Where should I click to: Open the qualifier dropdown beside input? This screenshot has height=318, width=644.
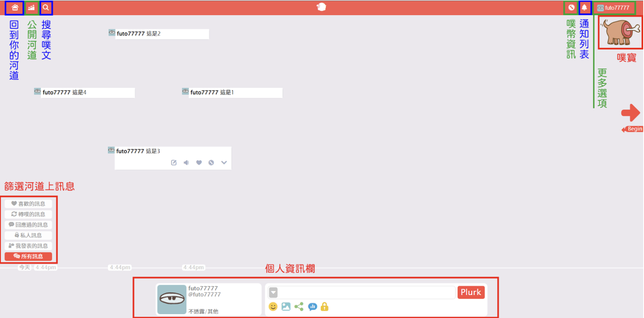point(273,293)
